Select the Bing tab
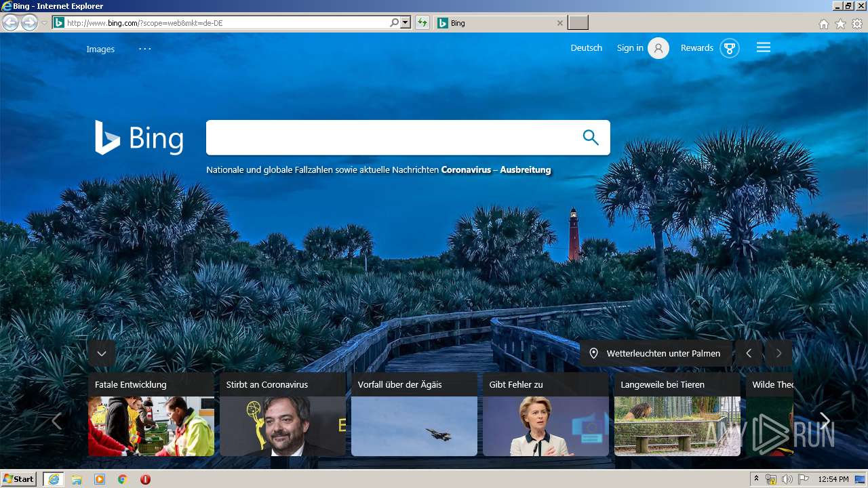The height and width of the screenshot is (488, 868). [x=500, y=23]
